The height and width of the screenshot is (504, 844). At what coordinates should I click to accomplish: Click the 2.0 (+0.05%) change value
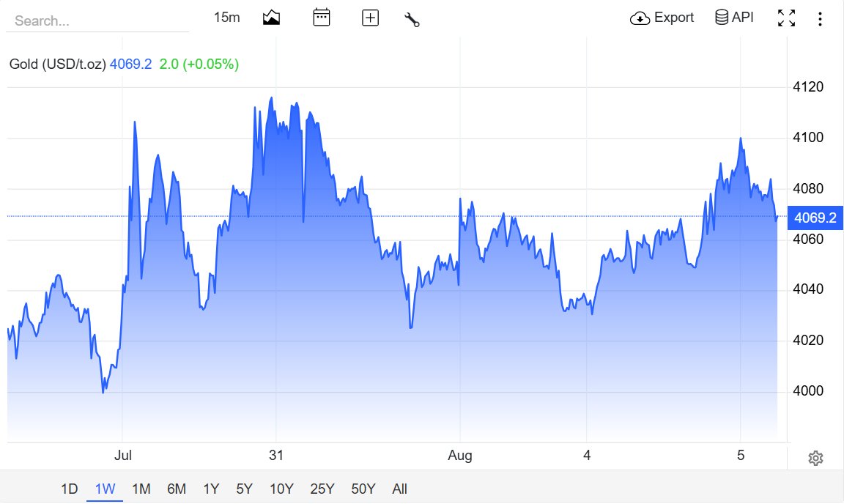[x=199, y=64]
